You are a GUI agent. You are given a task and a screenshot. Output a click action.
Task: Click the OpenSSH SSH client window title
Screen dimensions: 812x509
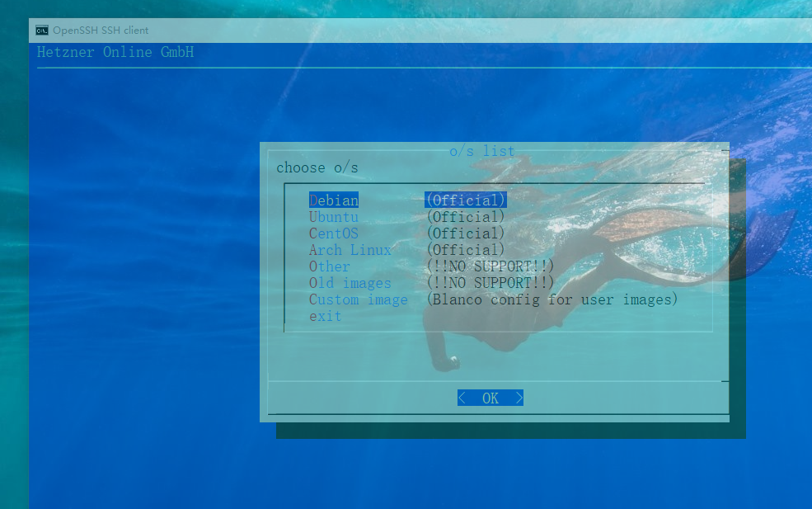click(101, 31)
